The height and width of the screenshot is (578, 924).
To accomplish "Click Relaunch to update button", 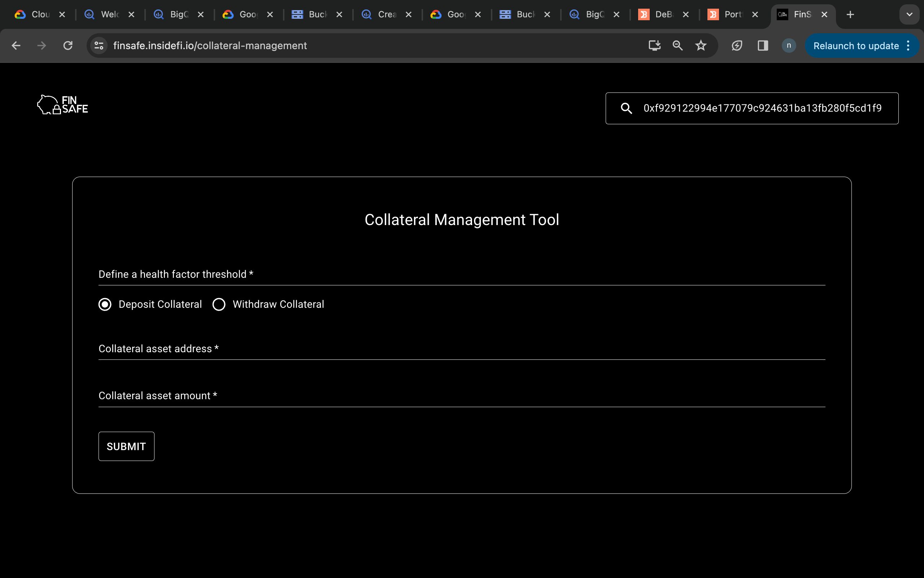I will coord(856,46).
